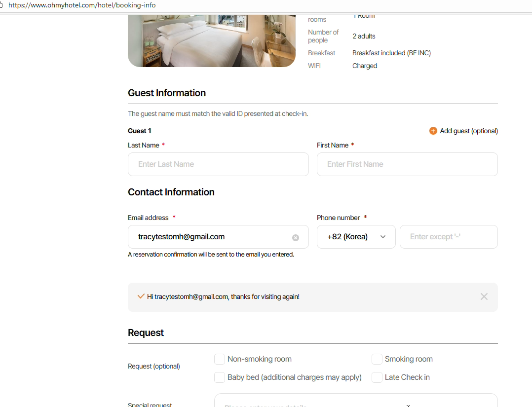Click the orange checkmark icon in notification
Viewport: 532px width, 407px height.
(141, 296)
